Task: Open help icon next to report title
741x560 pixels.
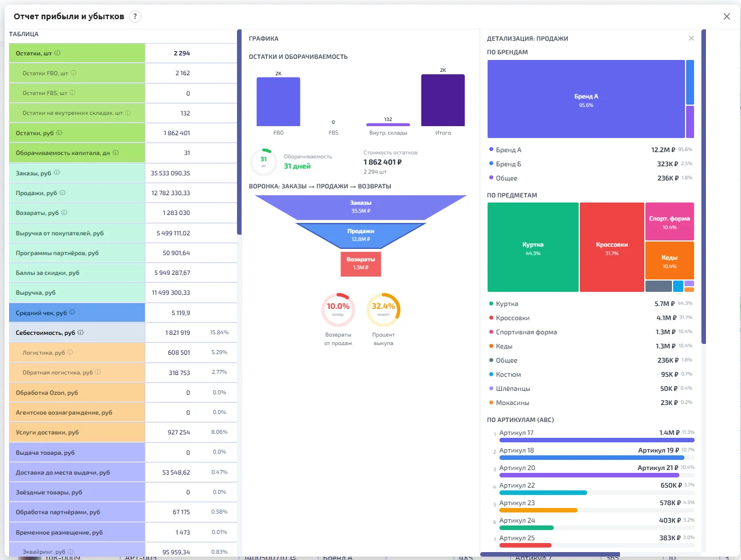Action: point(135,16)
